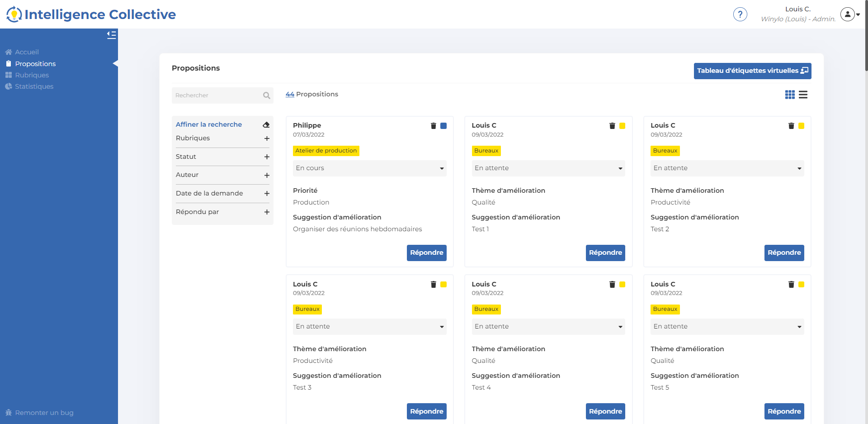Open status dropdown on Test 3 card
Viewport: 868px width, 424px height.
pyautogui.click(x=370, y=327)
